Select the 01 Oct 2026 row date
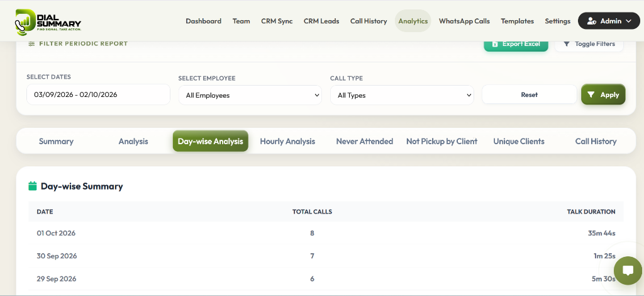 tap(56, 233)
